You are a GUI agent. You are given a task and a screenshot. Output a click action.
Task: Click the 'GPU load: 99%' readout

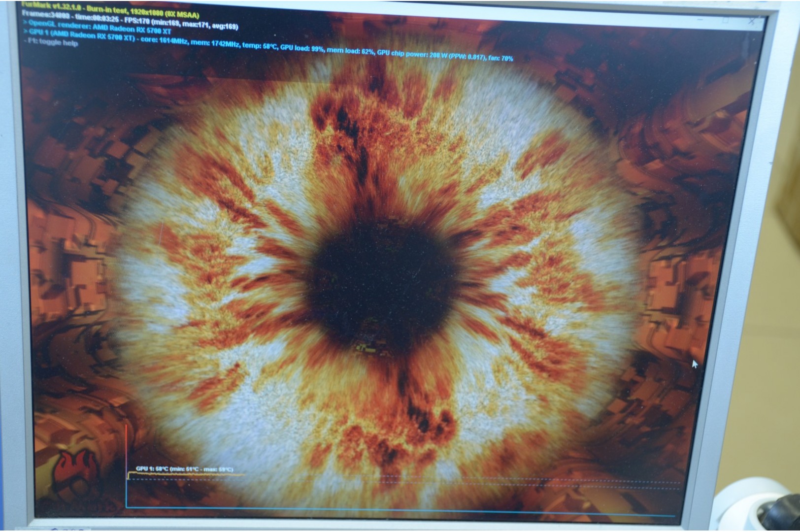(x=302, y=49)
